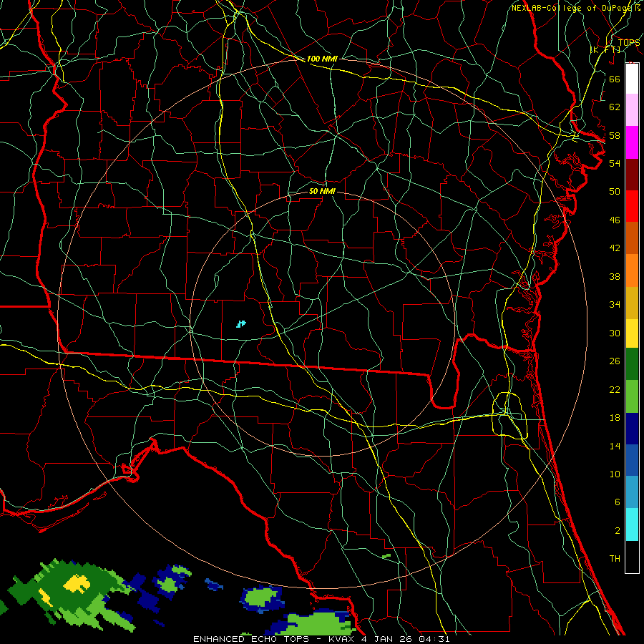Viewport: 644px width, 644px height.
Task: Pick the medium blue legend swatch
Action: 632,460
